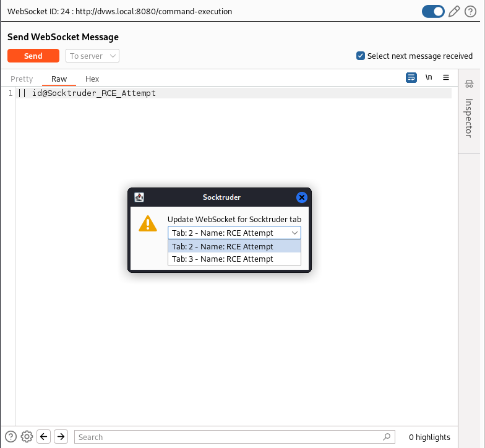This screenshot has height=448, width=485.
Task: Click the orange Send button
Action: pos(33,56)
